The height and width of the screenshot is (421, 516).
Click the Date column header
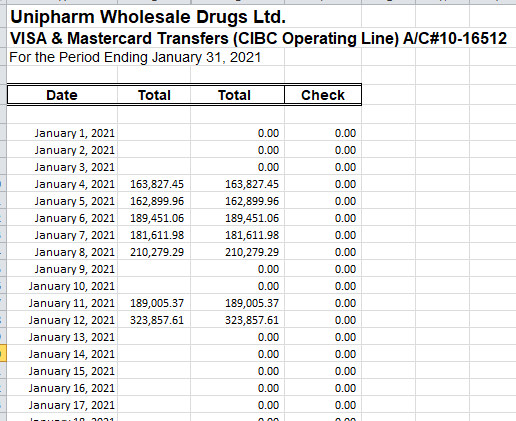click(x=62, y=95)
